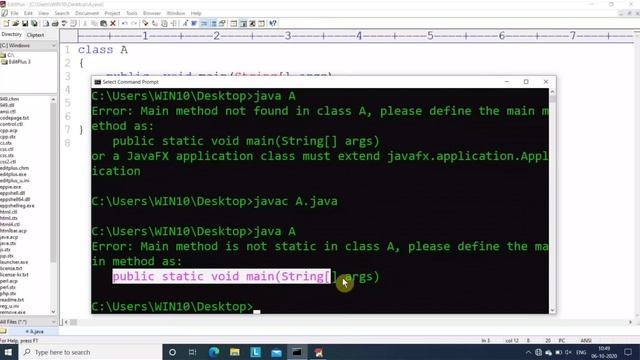This screenshot has height=360, width=640.
Task: Click the Help question-mark toolbar icon
Action: point(273,24)
